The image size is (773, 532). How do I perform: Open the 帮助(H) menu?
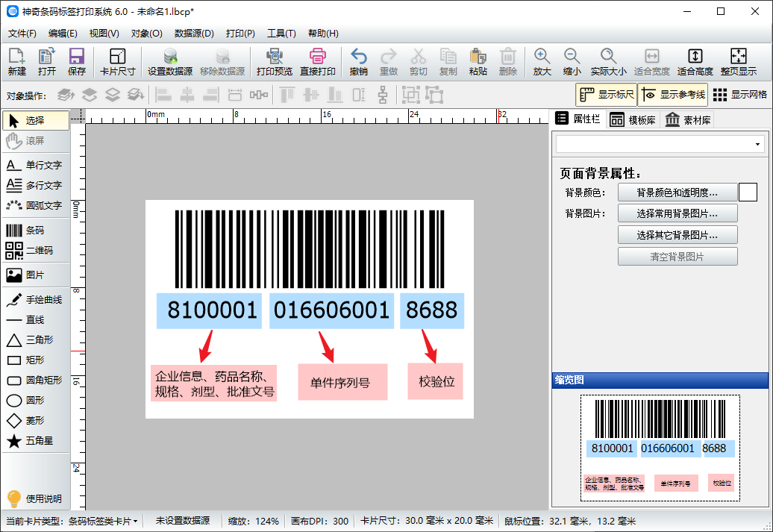tap(323, 33)
